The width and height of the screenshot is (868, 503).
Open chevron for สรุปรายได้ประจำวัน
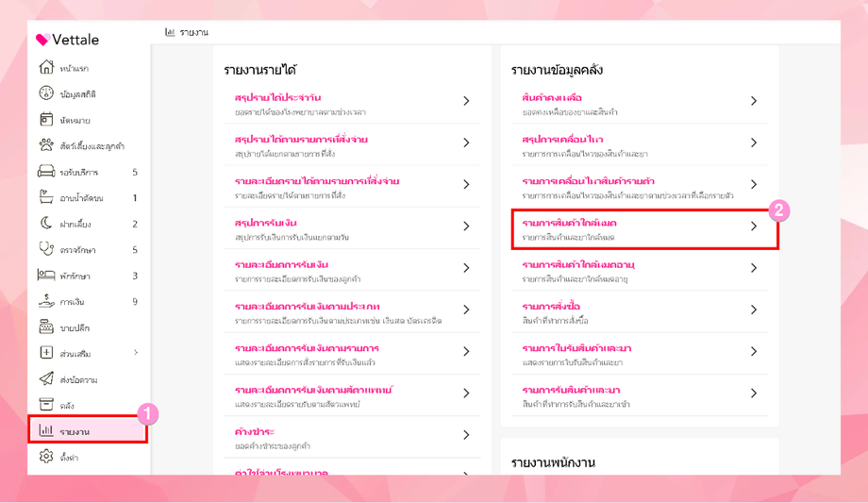[466, 101]
